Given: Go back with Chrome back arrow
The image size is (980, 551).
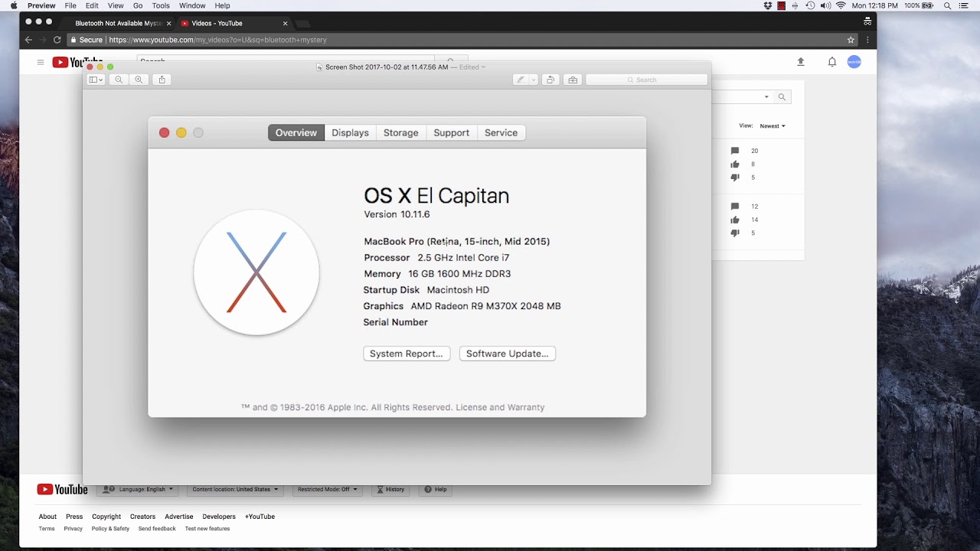Looking at the screenshot, I should (28, 40).
